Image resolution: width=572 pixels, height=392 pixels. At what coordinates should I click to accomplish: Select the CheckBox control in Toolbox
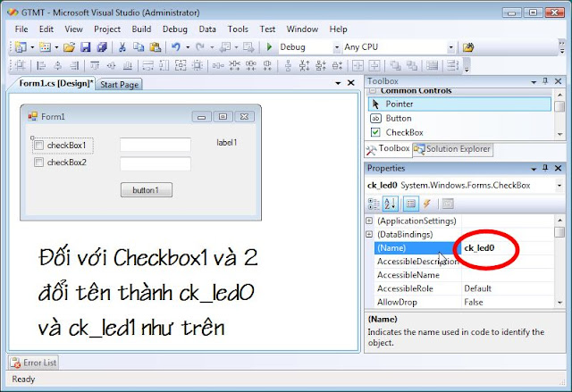[459, 133]
